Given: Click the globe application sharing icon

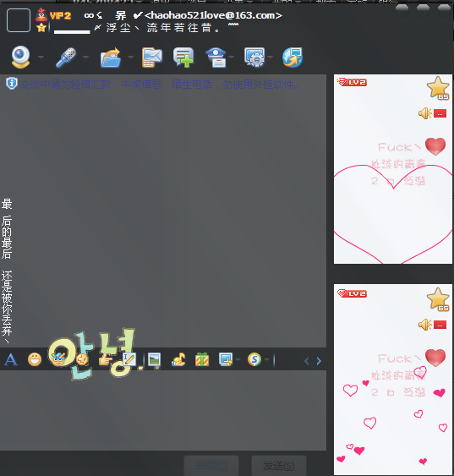Looking at the screenshot, I should [x=293, y=57].
